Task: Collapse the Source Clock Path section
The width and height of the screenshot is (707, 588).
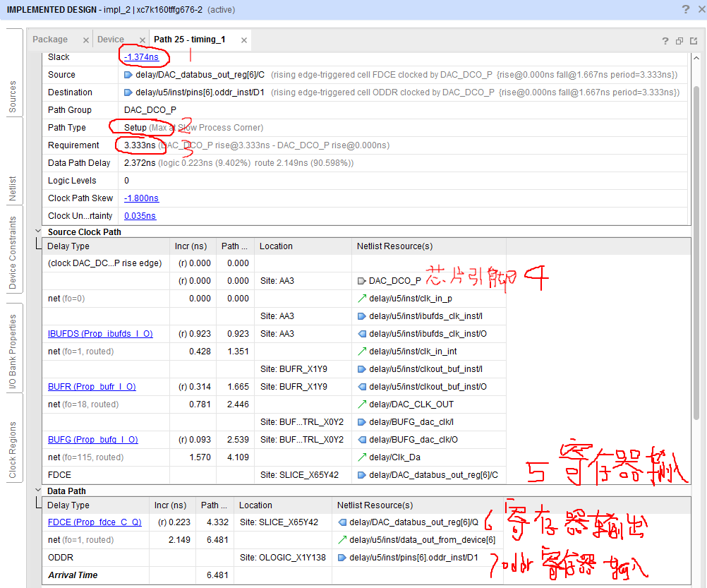Action: (38, 231)
